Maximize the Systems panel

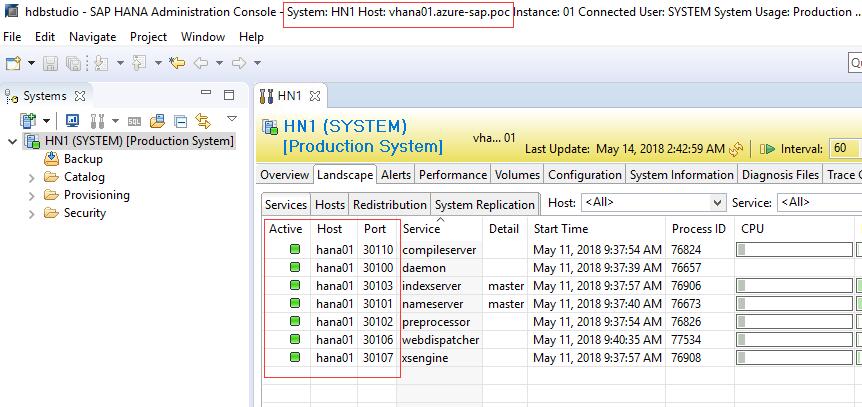pyautogui.click(x=229, y=95)
